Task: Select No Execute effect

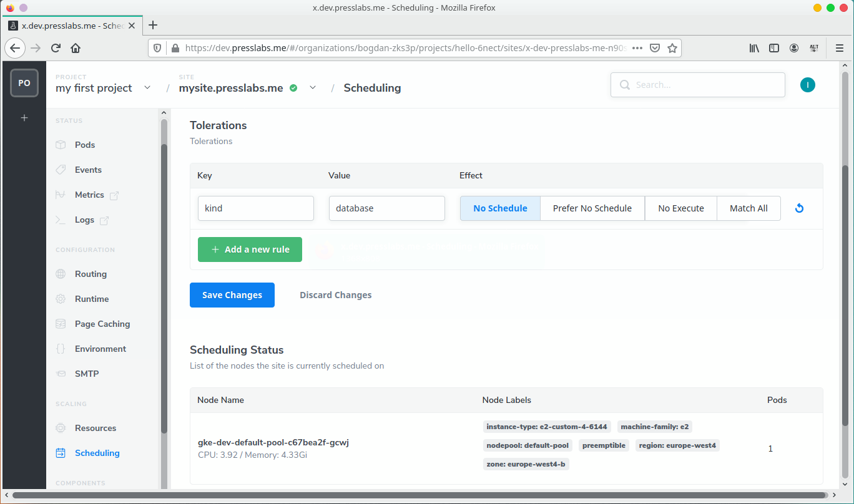Action: 681,208
